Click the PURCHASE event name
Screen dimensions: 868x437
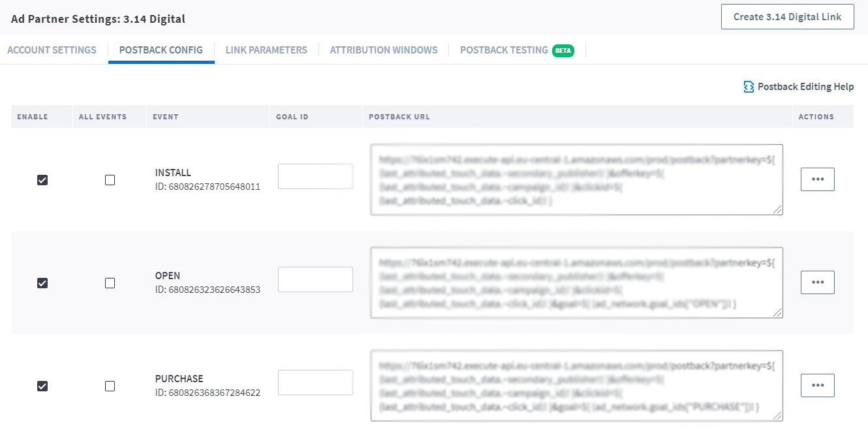179,379
